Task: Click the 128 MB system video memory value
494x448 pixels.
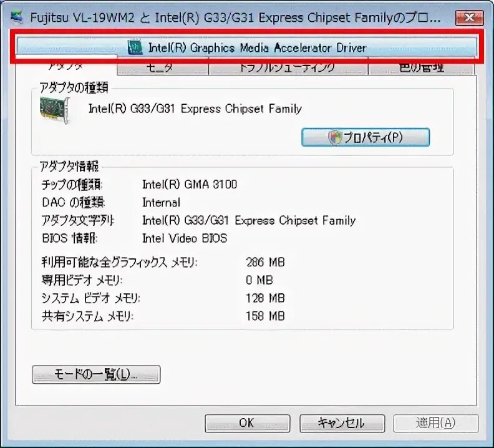Action: coord(265,298)
